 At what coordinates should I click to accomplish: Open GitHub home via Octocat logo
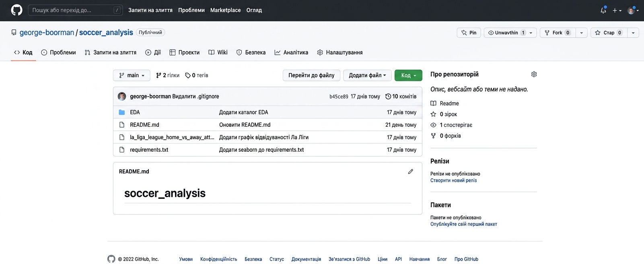(x=16, y=10)
